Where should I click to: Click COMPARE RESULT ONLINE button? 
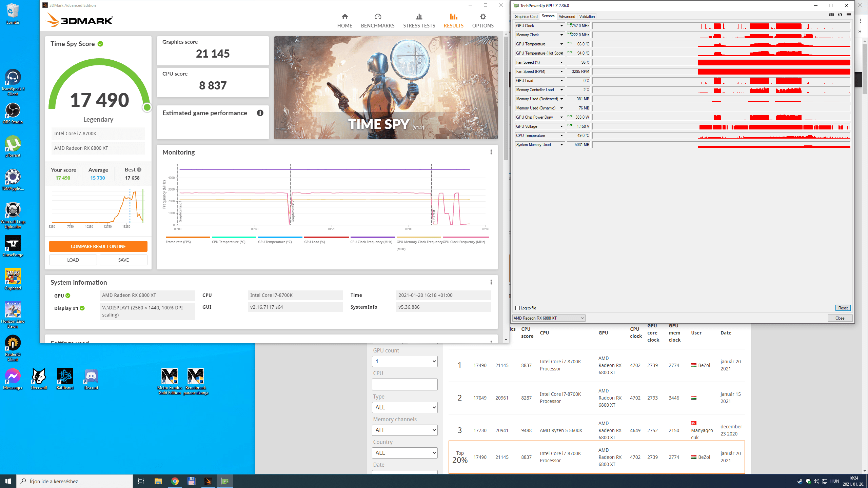click(x=98, y=246)
